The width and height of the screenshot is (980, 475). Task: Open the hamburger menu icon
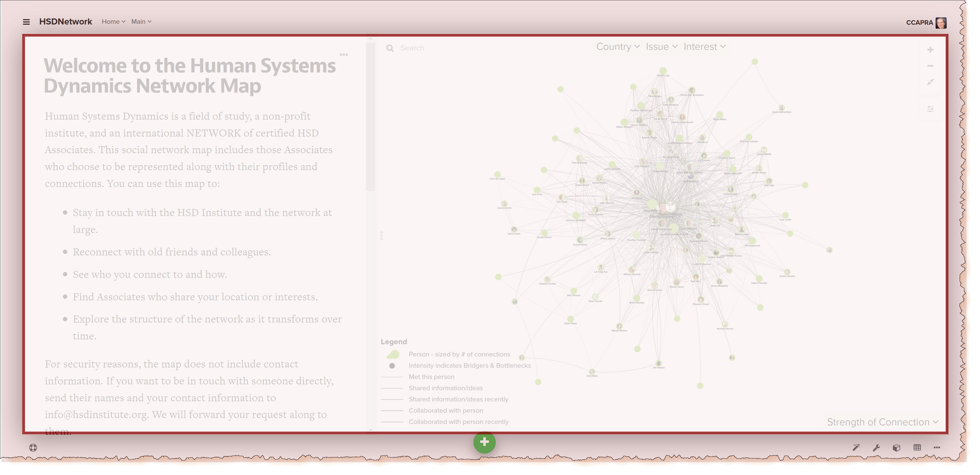[26, 22]
